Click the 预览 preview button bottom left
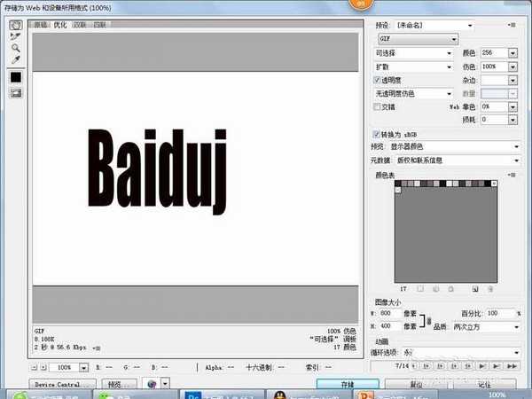The image size is (532, 399). [x=119, y=385]
